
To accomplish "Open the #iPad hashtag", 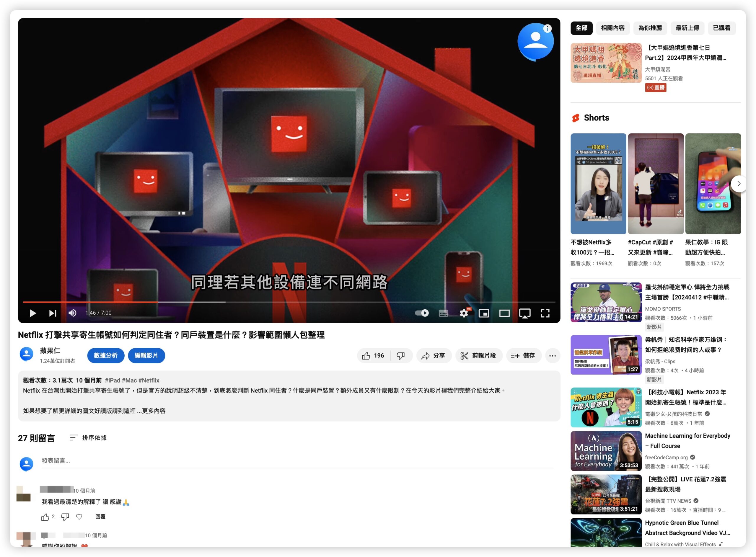I will click(x=112, y=380).
